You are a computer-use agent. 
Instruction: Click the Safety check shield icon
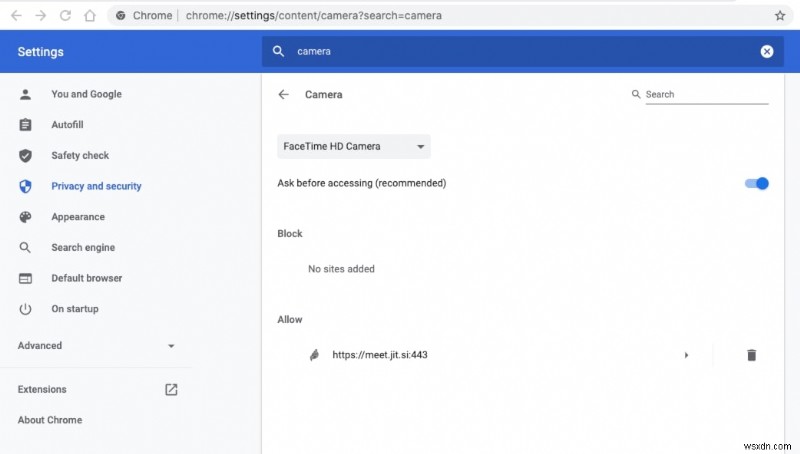(x=25, y=156)
